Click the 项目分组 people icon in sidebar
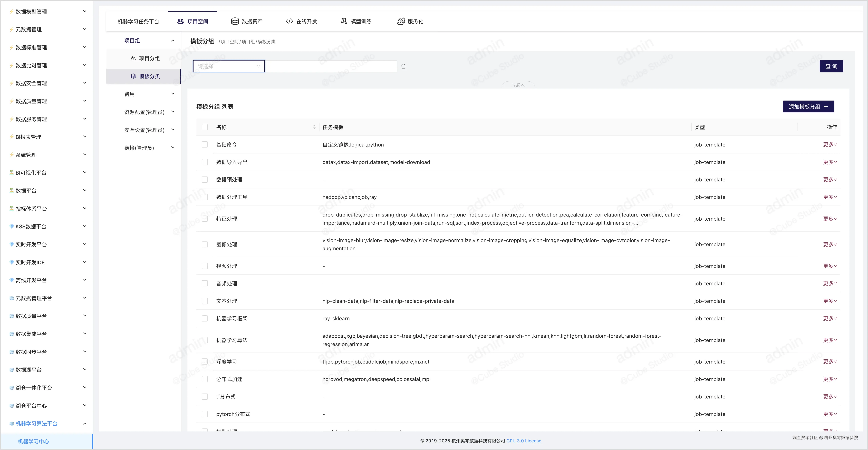868x450 pixels. pyautogui.click(x=133, y=58)
